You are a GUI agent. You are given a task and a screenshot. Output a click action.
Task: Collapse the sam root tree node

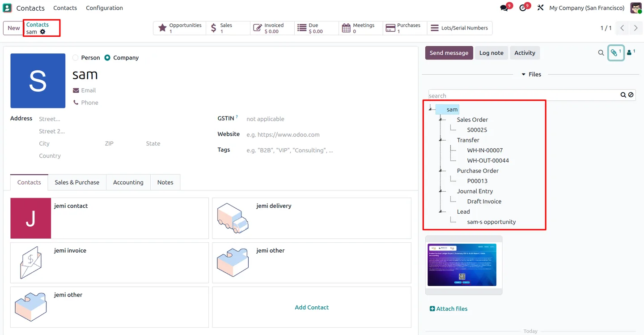pyautogui.click(x=431, y=109)
